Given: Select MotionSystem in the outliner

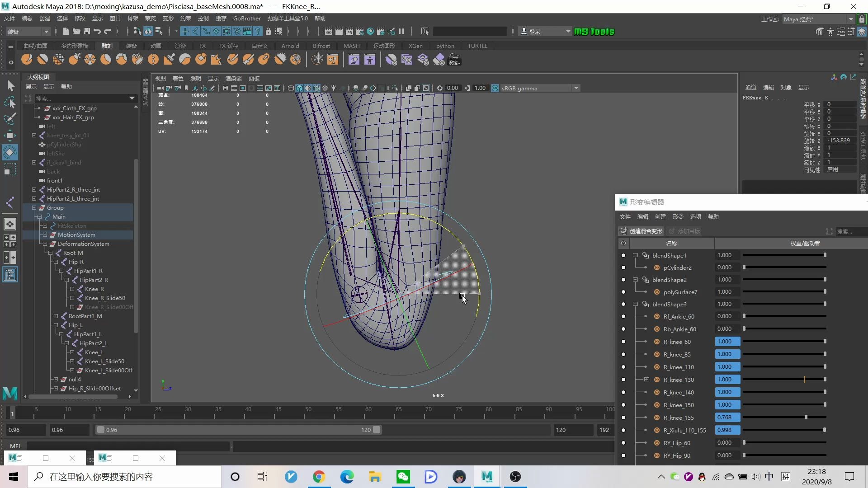Looking at the screenshot, I should 76,235.
